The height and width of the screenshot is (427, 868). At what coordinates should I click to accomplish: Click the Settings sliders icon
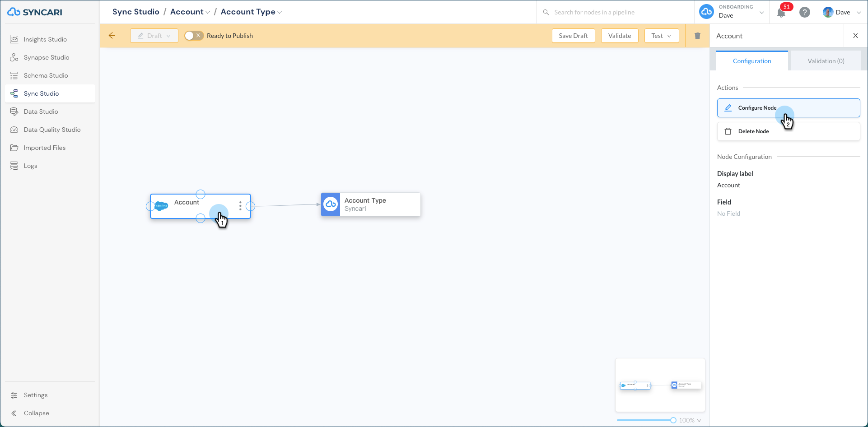coord(14,395)
